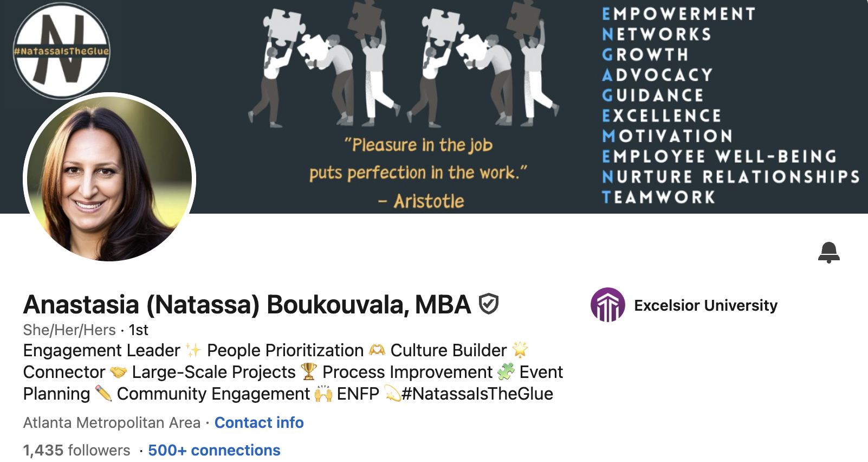Image resolution: width=868 pixels, height=462 pixels.
Task: Click the Atlanta Metropolitan Area location text
Action: coord(112,422)
